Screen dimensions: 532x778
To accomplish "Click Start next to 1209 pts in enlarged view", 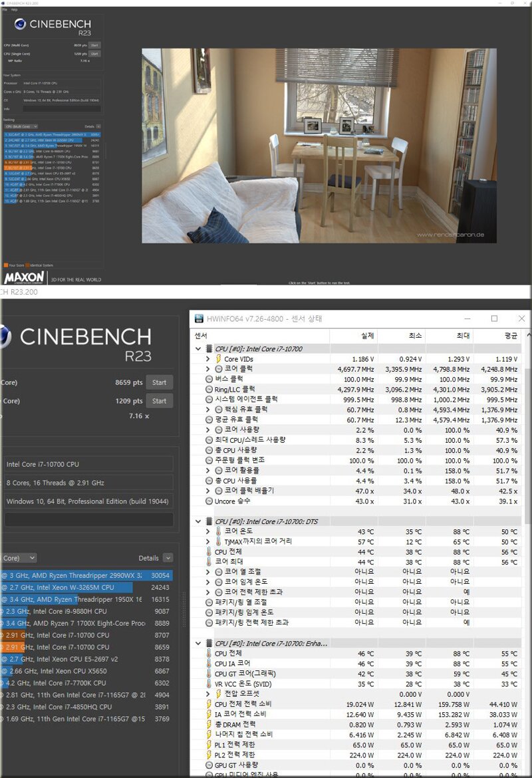I will click(x=160, y=401).
